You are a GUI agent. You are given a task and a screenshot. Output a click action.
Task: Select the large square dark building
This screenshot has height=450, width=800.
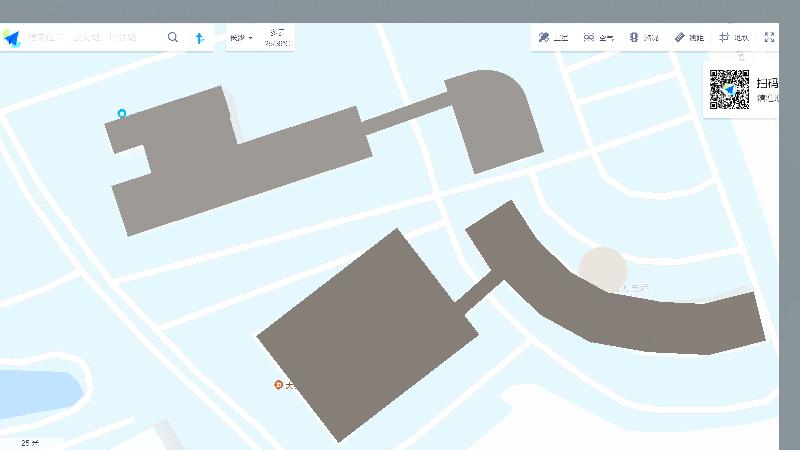pos(365,335)
